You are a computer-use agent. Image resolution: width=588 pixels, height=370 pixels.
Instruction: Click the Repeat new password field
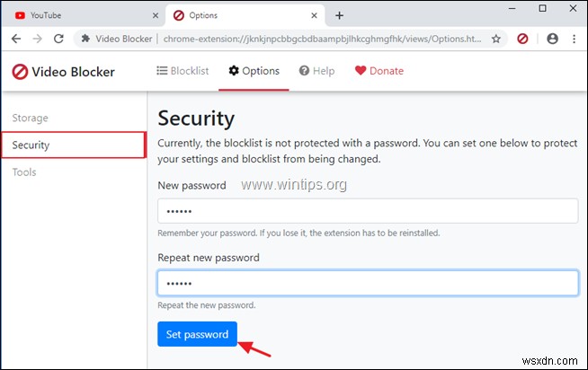coord(367,284)
